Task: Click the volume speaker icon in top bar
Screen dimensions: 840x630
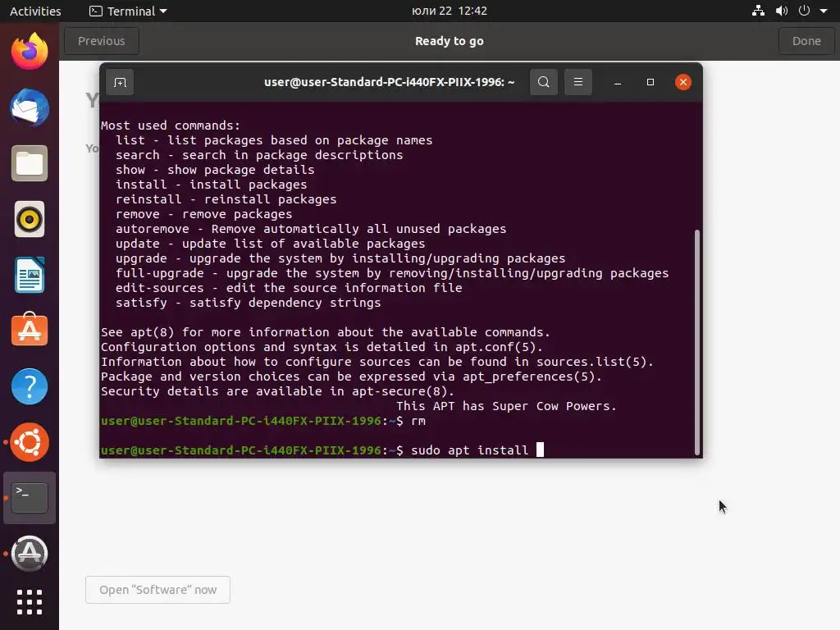Action: [x=782, y=11]
